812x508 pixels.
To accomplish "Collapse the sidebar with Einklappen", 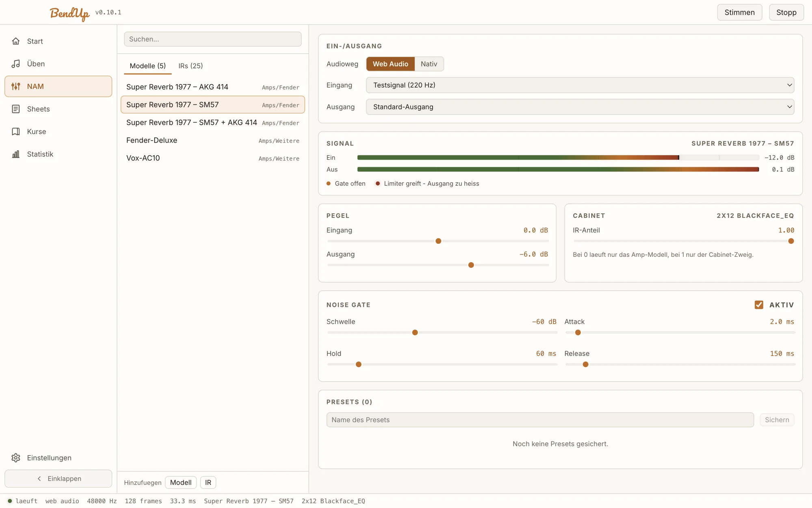I will tap(58, 479).
